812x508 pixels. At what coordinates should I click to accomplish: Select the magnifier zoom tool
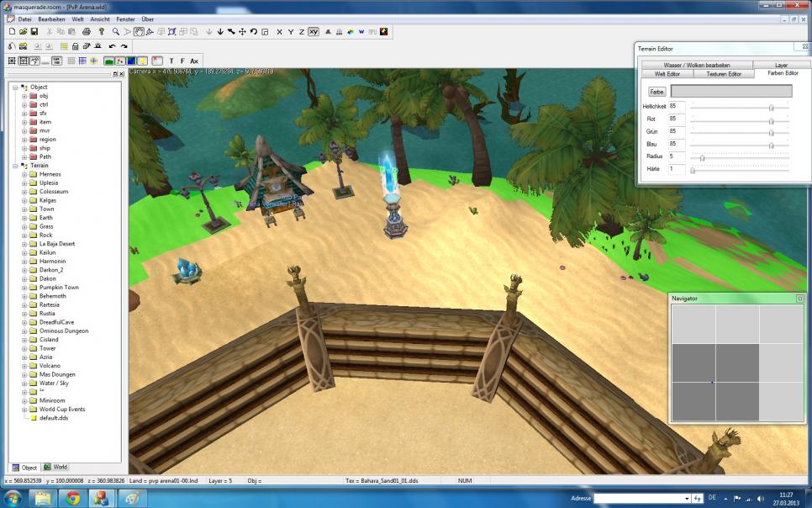[x=116, y=32]
